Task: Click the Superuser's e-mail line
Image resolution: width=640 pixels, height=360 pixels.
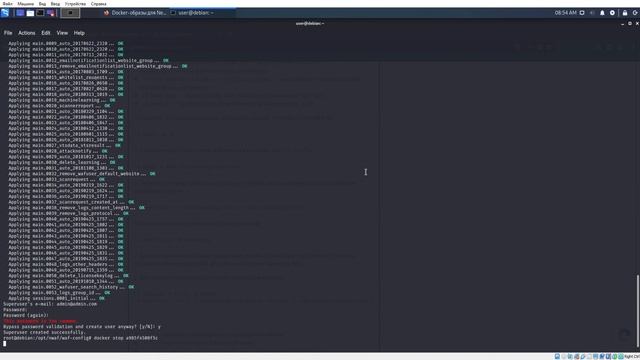Action: click(50, 304)
